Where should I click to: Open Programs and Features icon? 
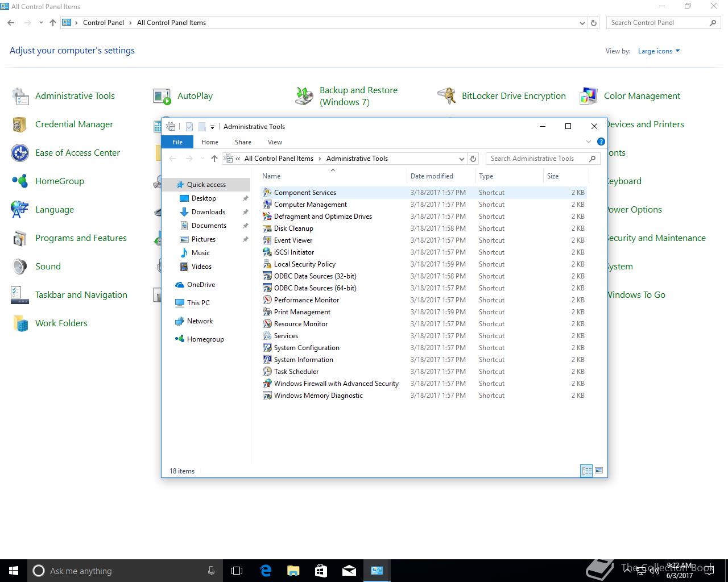pos(20,238)
